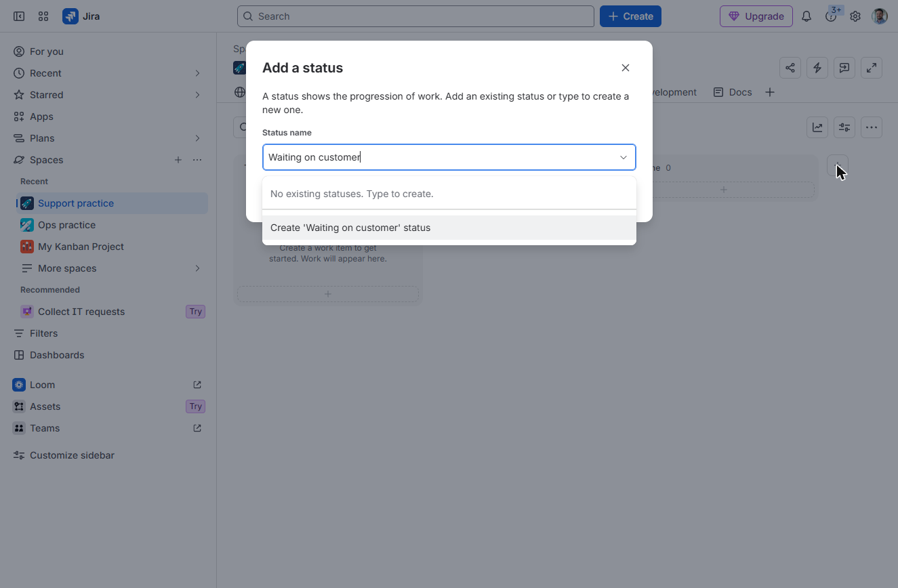This screenshot has height=588, width=898.
Task: Click the give feedback icon
Action: tap(844, 68)
